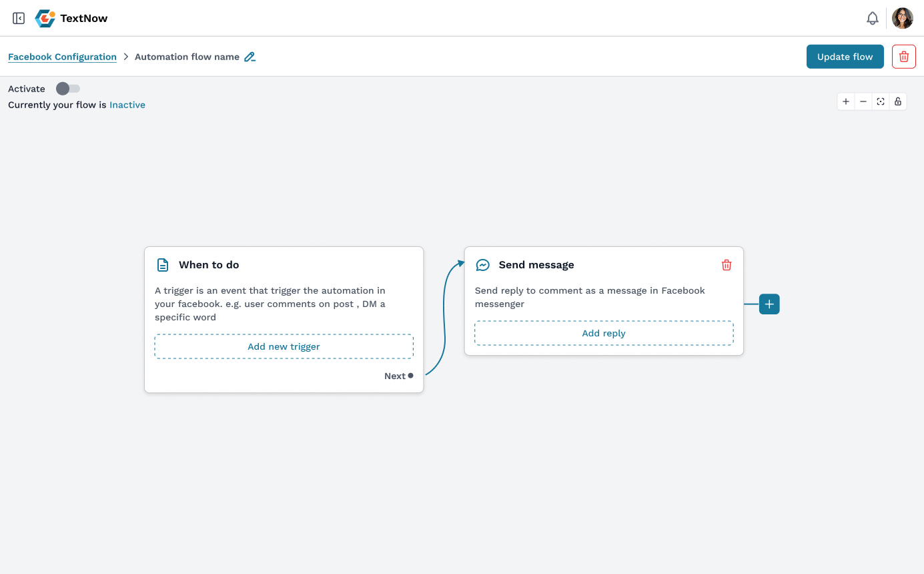The image size is (924, 574).
Task: Click the Messenger icon in Send message
Action: coord(482,265)
